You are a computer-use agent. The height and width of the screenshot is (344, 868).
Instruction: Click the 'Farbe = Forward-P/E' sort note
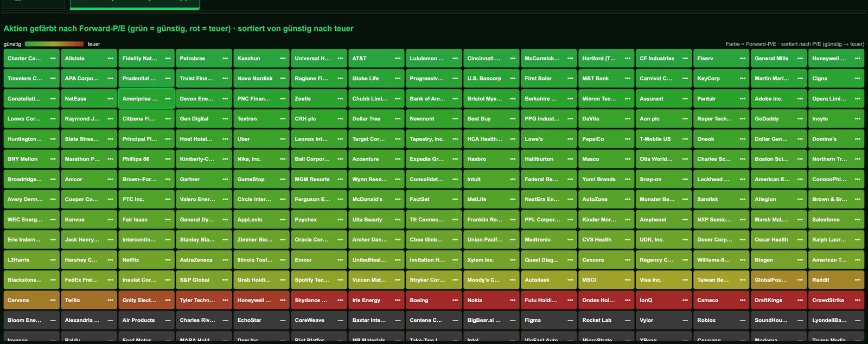795,44
